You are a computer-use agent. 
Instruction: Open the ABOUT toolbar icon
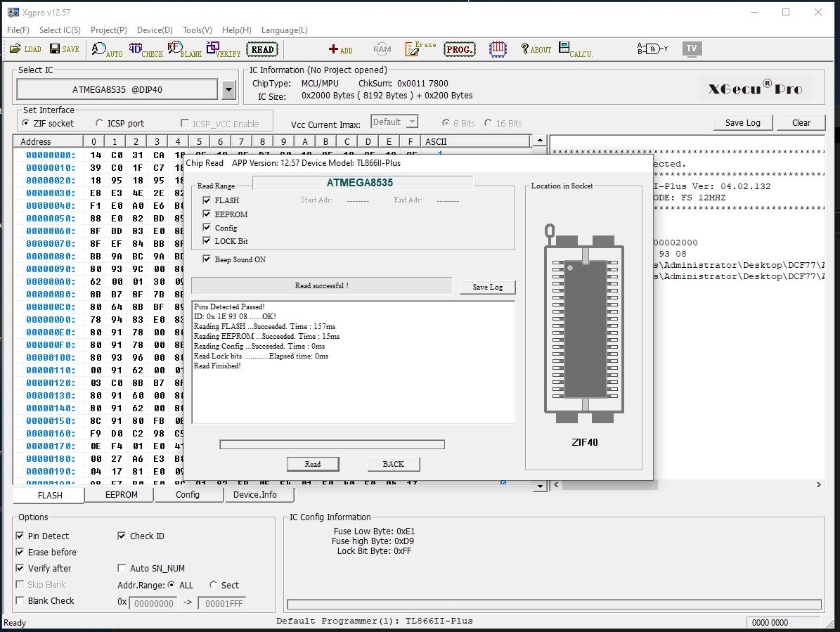(536, 49)
